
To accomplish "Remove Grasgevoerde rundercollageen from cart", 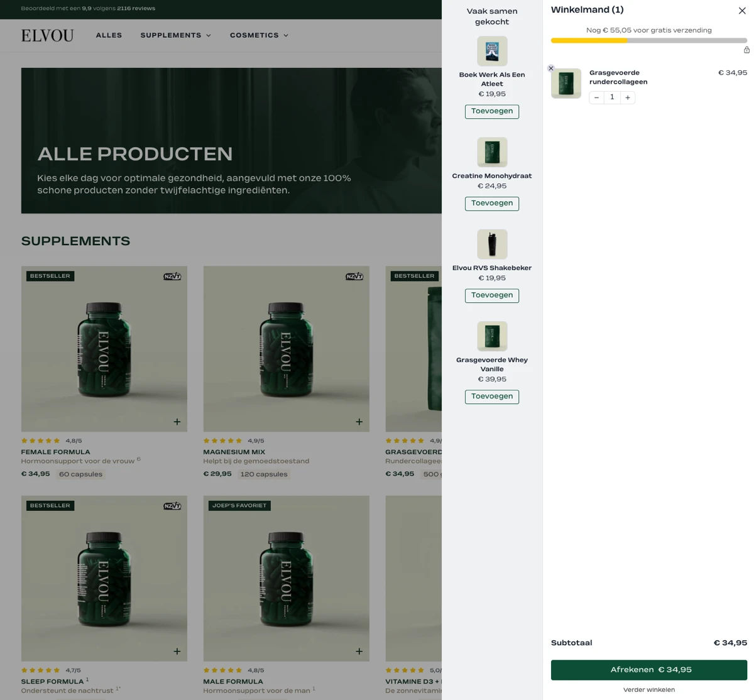I will click(x=551, y=68).
